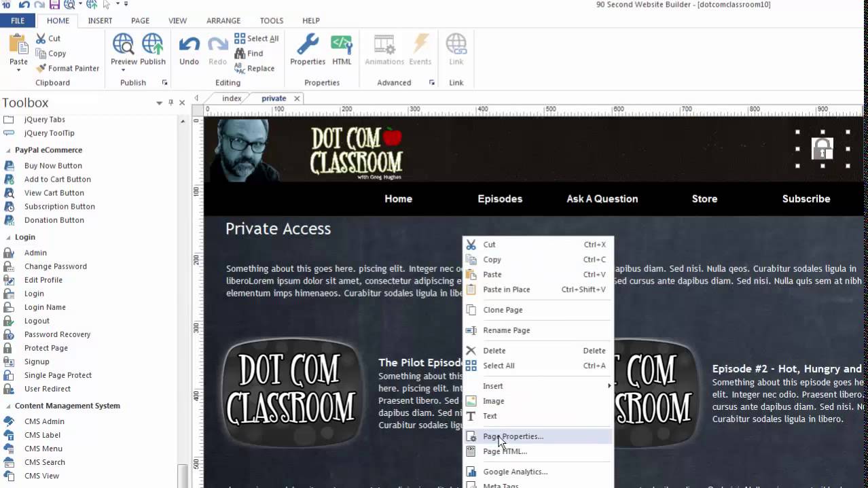Pin the Toolbox panel
Image resolution: width=868 pixels, height=488 pixels.
click(x=170, y=103)
